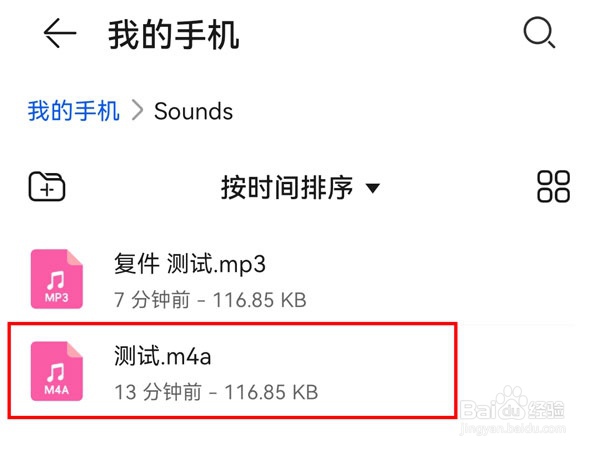Tap the 13 分钟前 - 116.85 KB details line
The height and width of the screenshot is (450, 600).
click(x=216, y=392)
